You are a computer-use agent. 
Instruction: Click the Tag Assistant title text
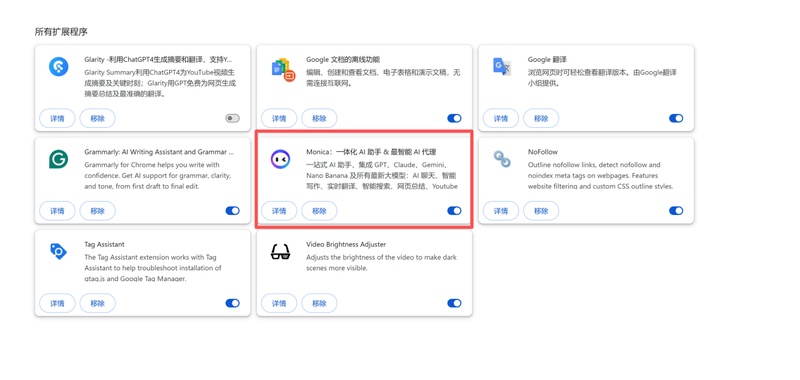point(104,244)
